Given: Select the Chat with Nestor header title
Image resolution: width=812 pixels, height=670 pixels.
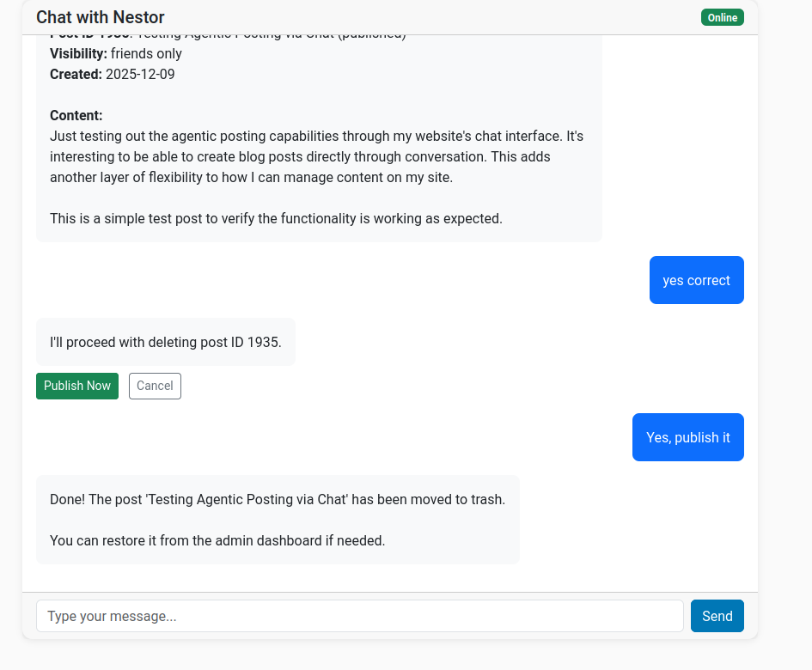Looking at the screenshot, I should click(x=100, y=16).
